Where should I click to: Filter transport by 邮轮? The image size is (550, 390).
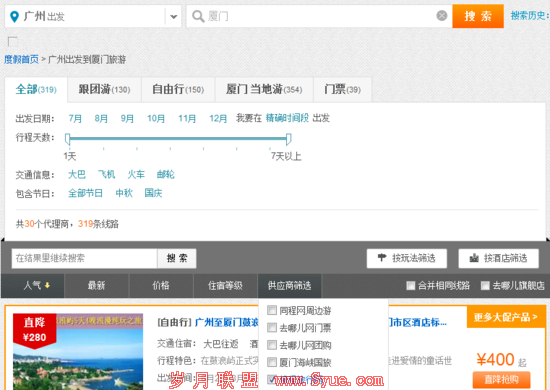click(x=166, y=174)
